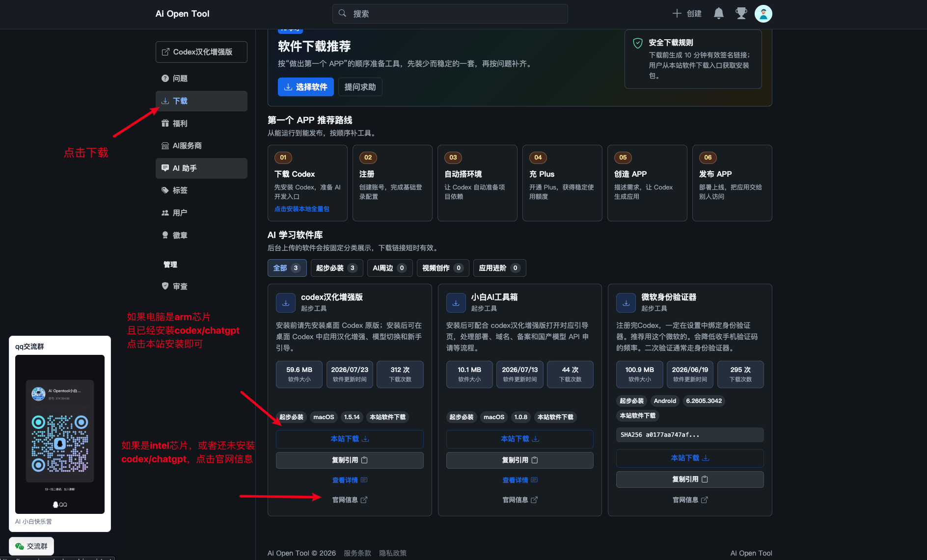Image resolution: width=927 pixels, height=560 pixels.
Task: Select 下载 in the sidebar
Action: pos(201,101)
